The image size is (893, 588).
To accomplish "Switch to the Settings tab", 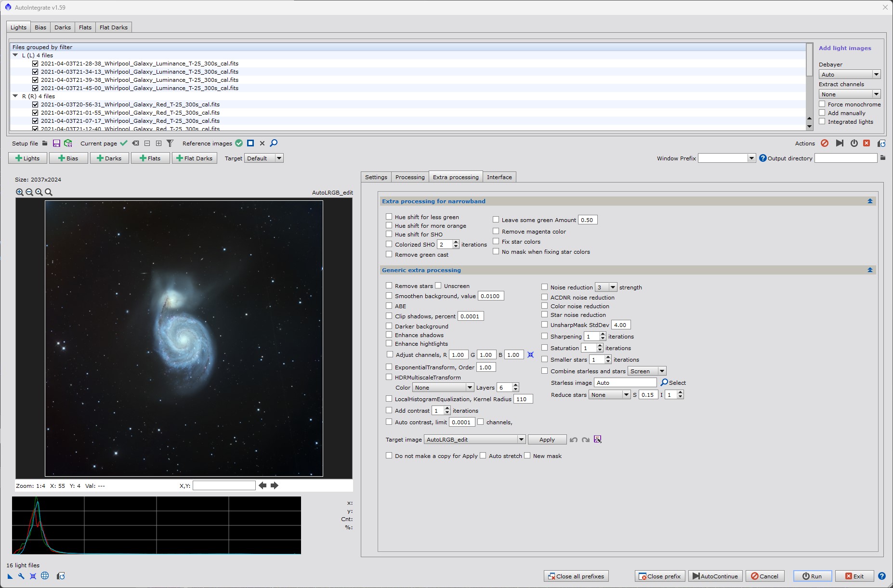I will [x=376, y=177].
